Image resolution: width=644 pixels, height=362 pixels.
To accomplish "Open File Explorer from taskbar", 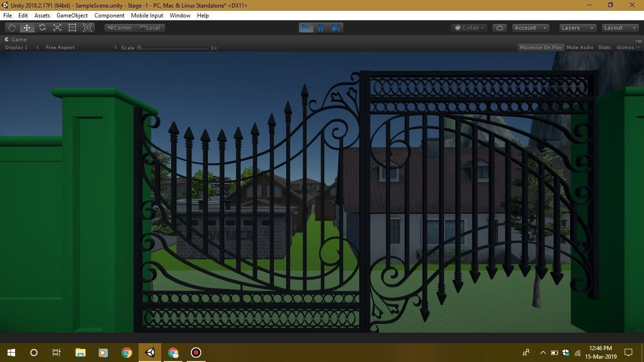I will [81, 353].
